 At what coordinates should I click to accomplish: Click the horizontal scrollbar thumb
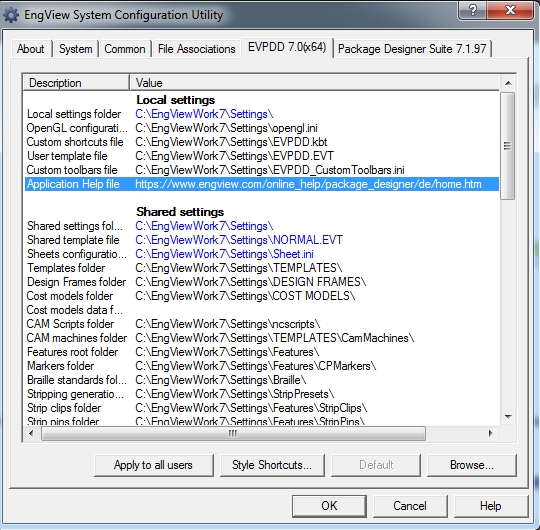pos(233,434)
